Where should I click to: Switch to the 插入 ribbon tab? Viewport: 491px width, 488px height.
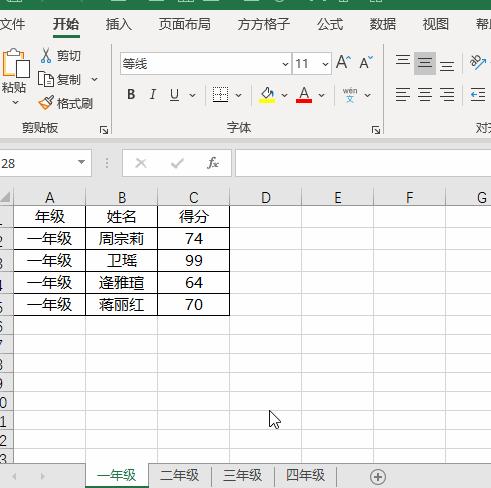click(119, 24)
